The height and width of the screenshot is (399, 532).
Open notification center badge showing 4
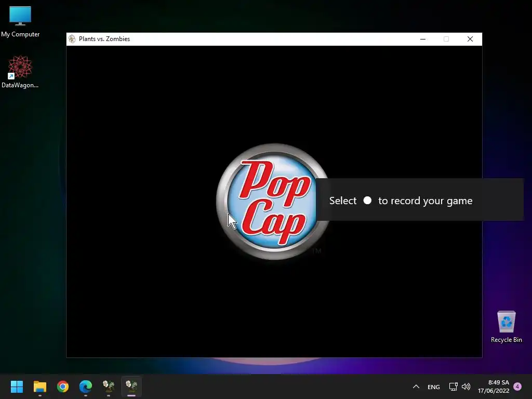pos(517,387)
